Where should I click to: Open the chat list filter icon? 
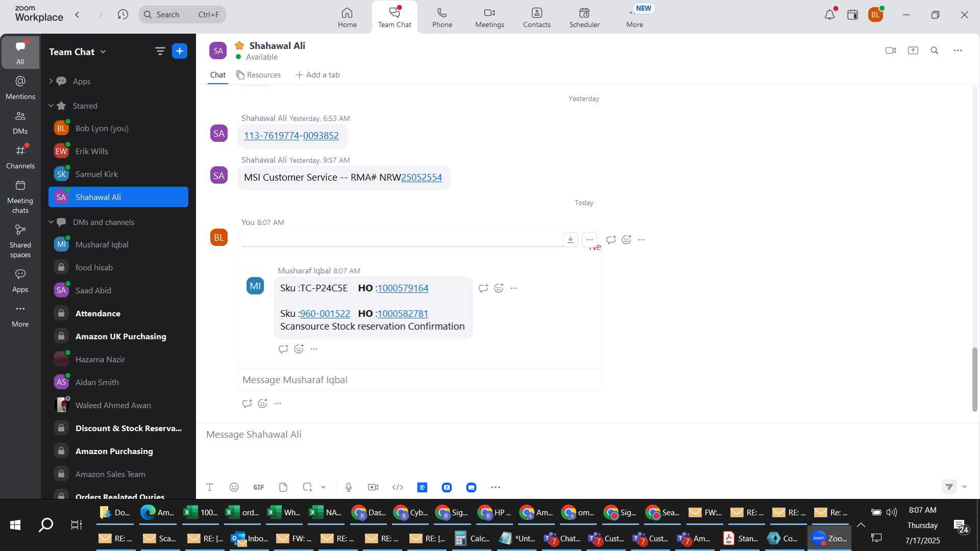coord(160,51)
